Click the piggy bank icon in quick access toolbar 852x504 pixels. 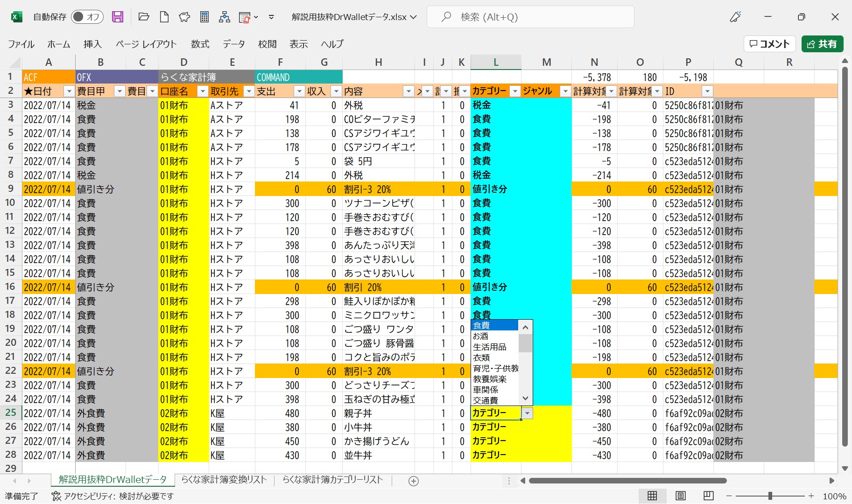(184, 17)
